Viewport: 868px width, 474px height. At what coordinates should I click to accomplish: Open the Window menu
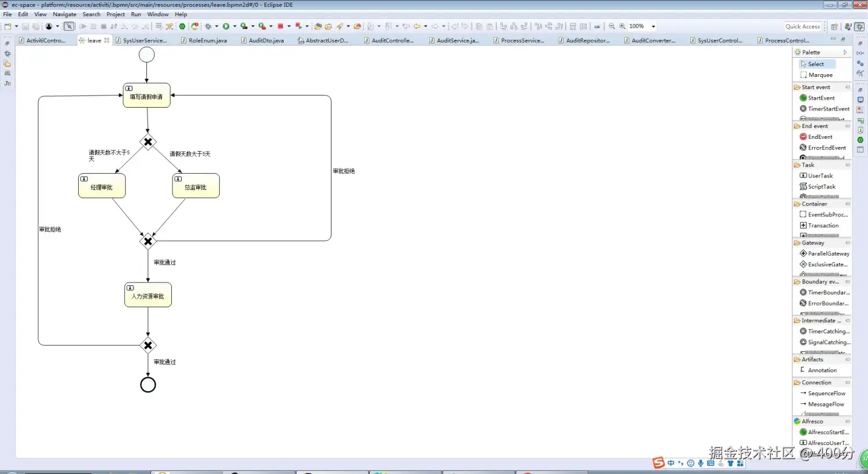tap(158, 14)
